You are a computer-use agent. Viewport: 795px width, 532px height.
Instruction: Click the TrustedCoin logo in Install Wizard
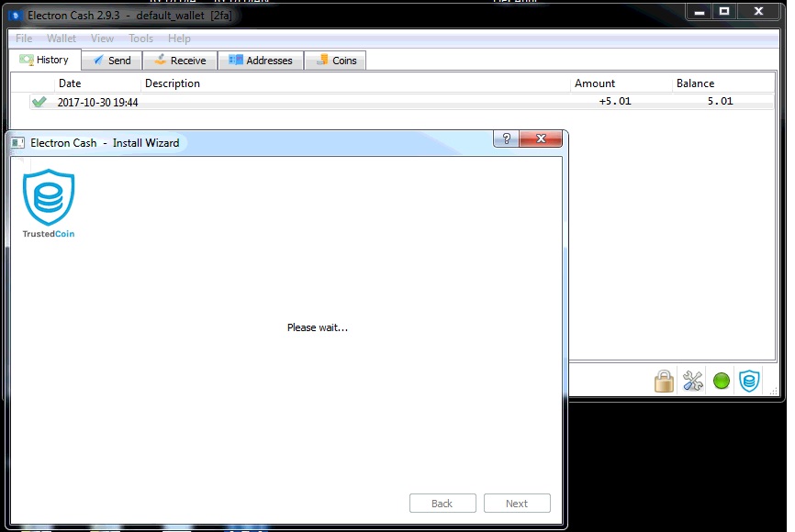(49, 204)
